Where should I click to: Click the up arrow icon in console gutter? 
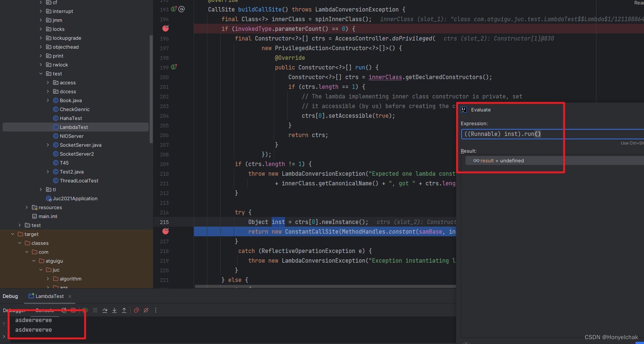(x=4, y=324)
